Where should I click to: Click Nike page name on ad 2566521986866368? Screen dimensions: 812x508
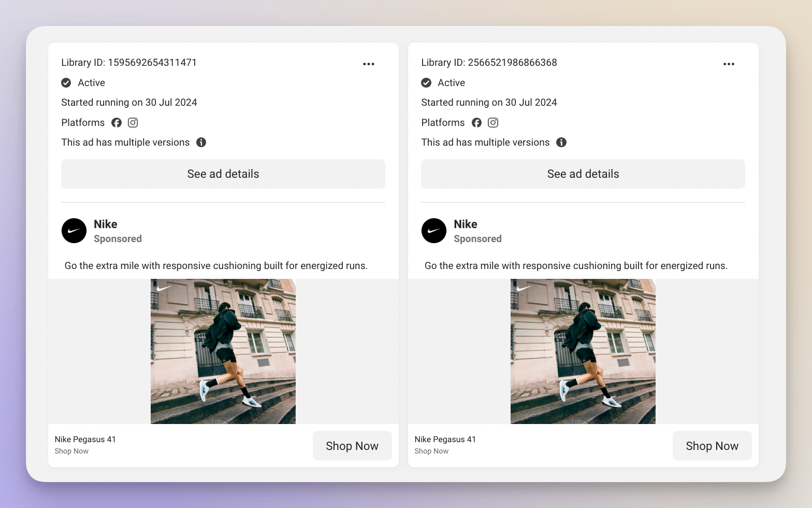(x=466, y=224)
